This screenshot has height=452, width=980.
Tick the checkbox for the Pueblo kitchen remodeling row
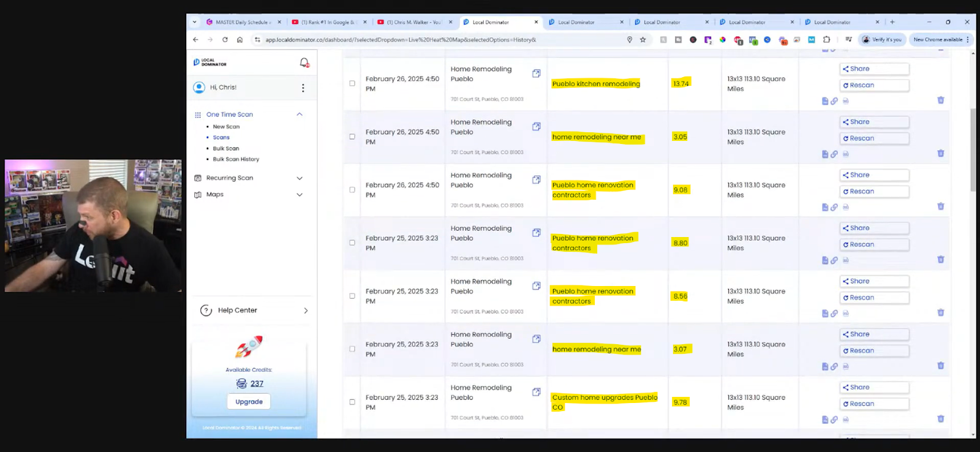(352, 83)
